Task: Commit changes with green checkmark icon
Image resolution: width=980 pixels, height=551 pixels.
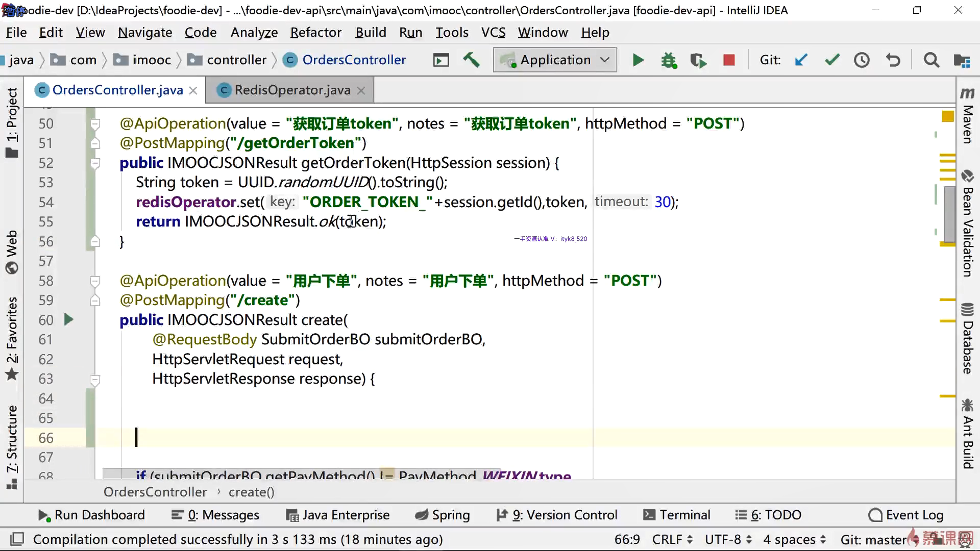Action: 832,60
